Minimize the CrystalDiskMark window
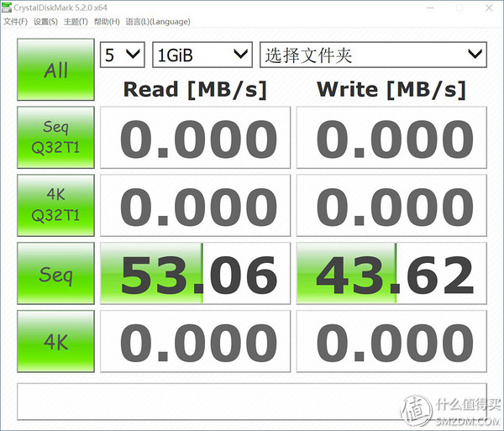The height and width of the screenshot is (431, 504). [430, 8]
